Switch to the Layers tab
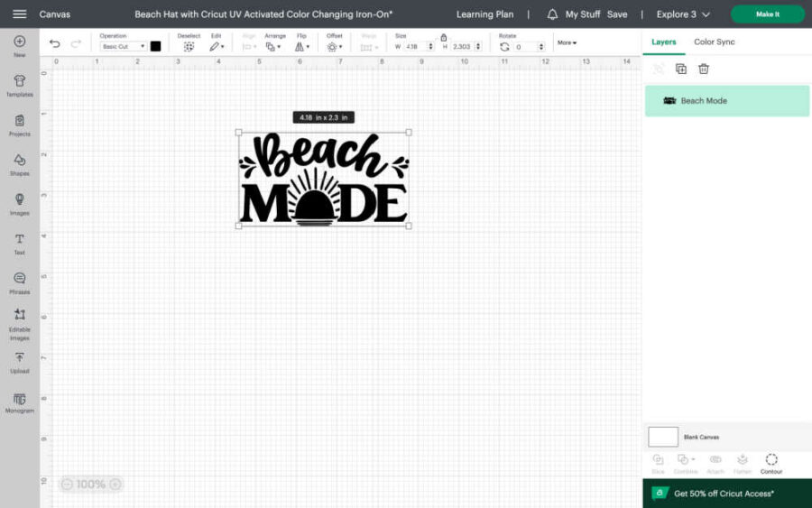The height and width of the screenshot is (508, 812). (x=663, y=42)
